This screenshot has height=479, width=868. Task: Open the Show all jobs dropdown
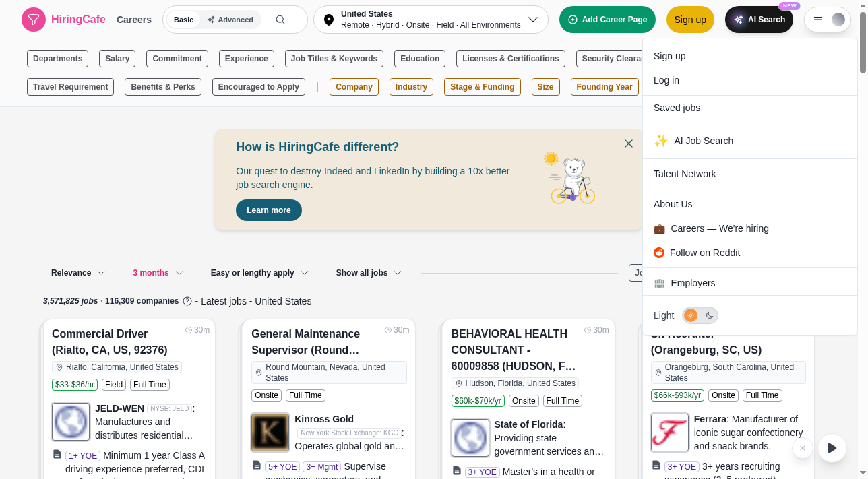click(x=369, y=273)
